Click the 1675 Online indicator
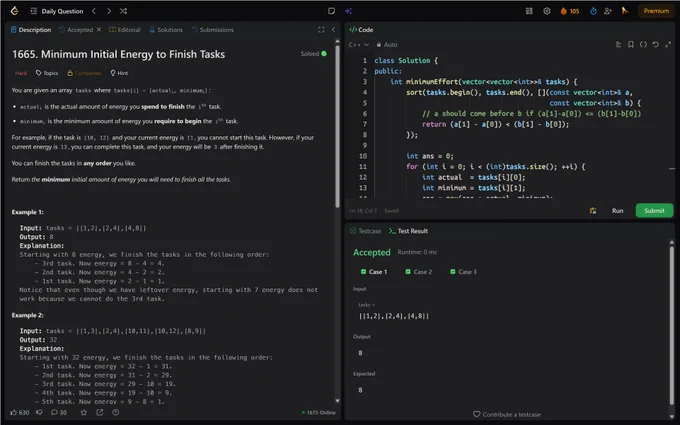Image resolution: width=680 pixels, height=425 pixels. pos(319,412)
